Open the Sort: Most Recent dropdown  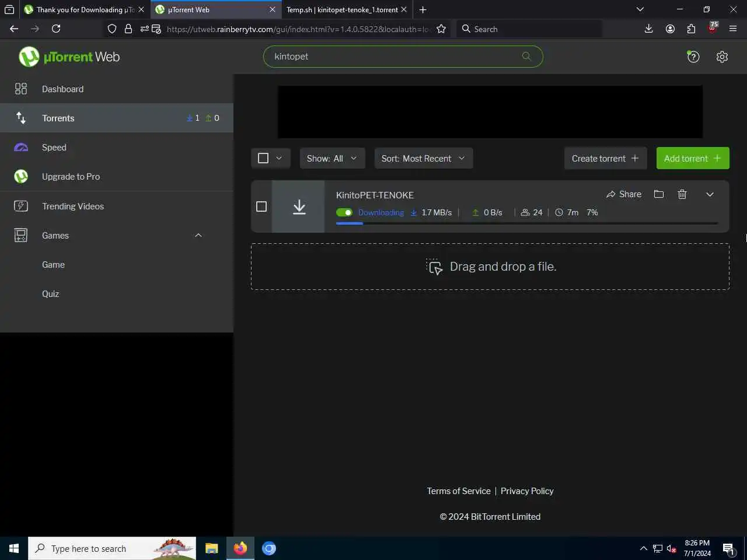[x=424, y=158]
